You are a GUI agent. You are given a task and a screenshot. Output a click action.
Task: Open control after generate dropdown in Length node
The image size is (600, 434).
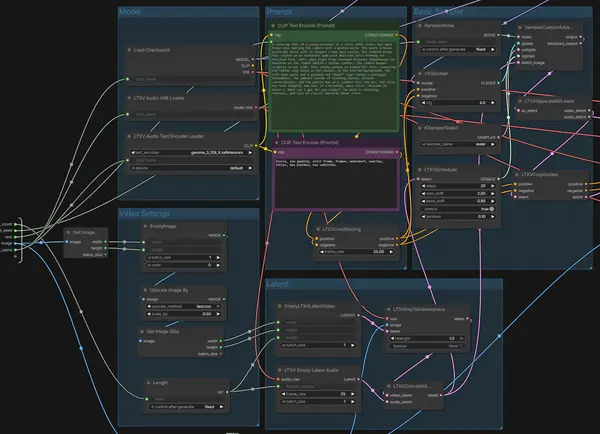tap(187, 407)
